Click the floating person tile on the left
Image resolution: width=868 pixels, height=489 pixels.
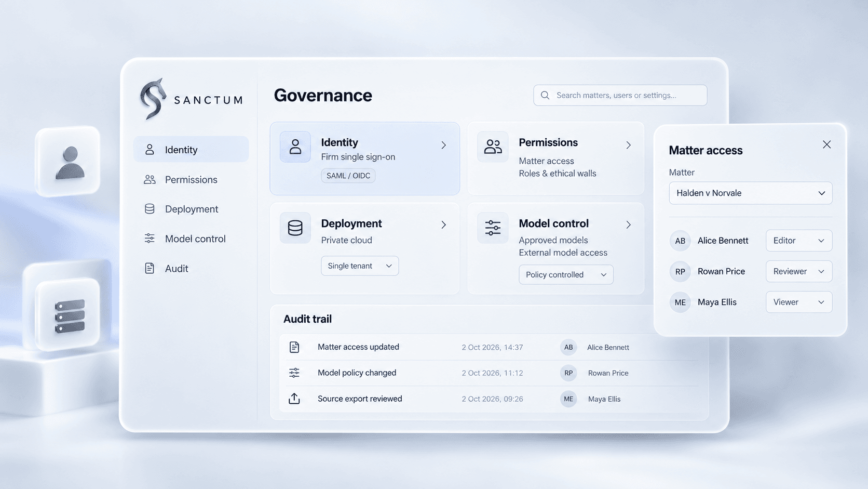pos(68,162)
